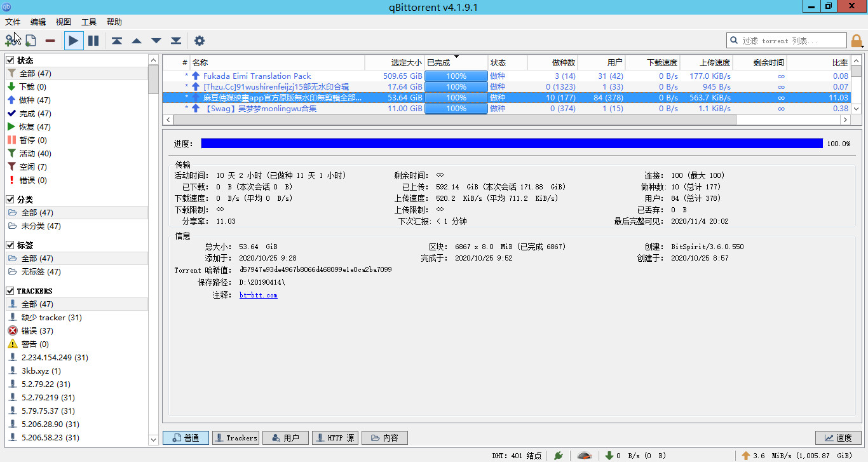Move the torrent to the top of the queue
The height and width of the screenshot is (462, 868).
[x=117, y=41]
